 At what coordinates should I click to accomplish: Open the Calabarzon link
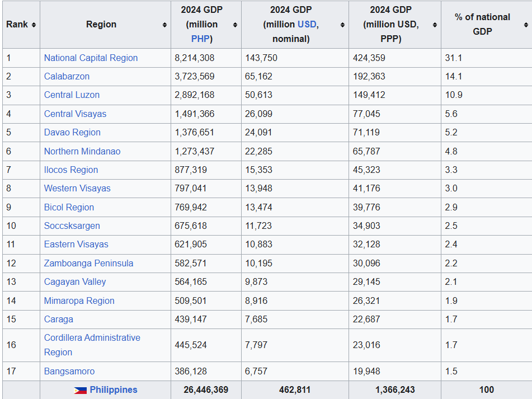pos(67,76)
